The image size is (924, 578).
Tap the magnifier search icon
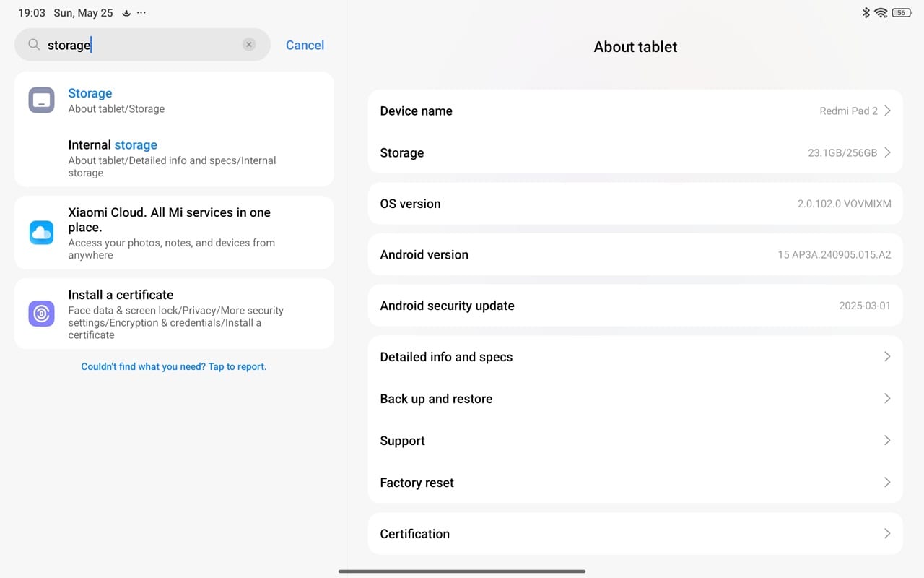click(x=34, y=45)
